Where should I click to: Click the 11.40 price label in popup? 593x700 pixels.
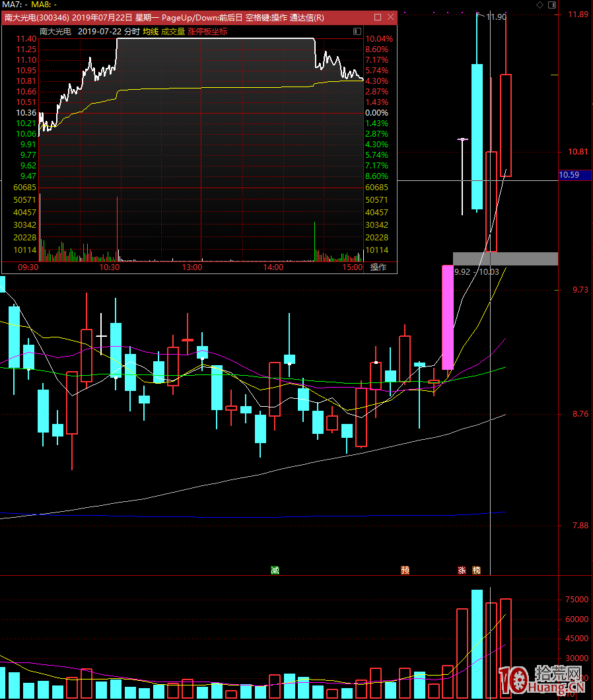click(x=26, y=39)
